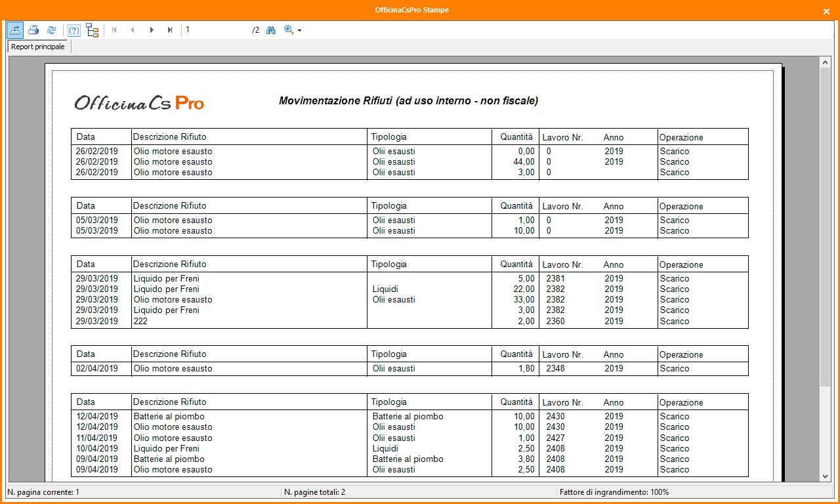Go to first page arrow
840x504 pixels.
pyautogui.click(x=114, y=30)
